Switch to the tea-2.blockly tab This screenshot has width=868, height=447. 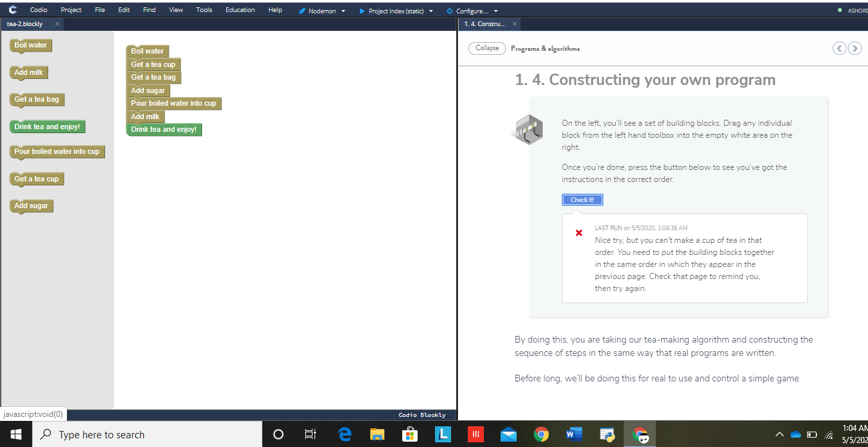(x=25, y=23)
